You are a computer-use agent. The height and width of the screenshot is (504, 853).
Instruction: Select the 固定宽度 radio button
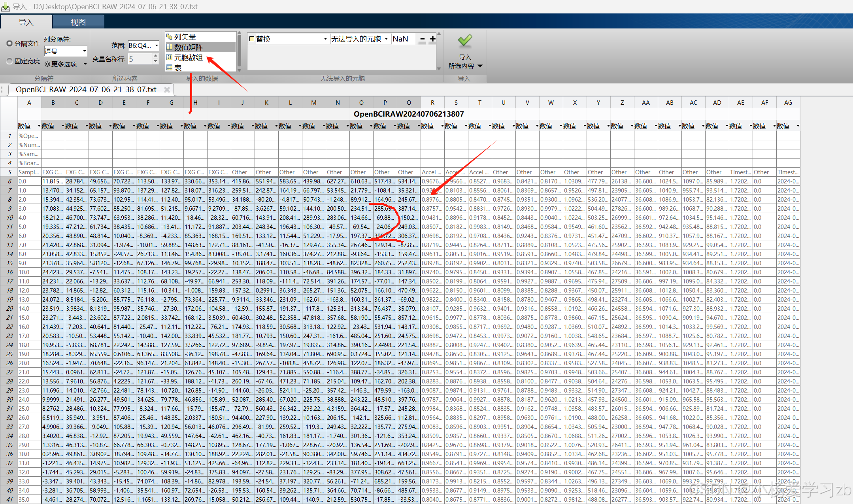9,61
